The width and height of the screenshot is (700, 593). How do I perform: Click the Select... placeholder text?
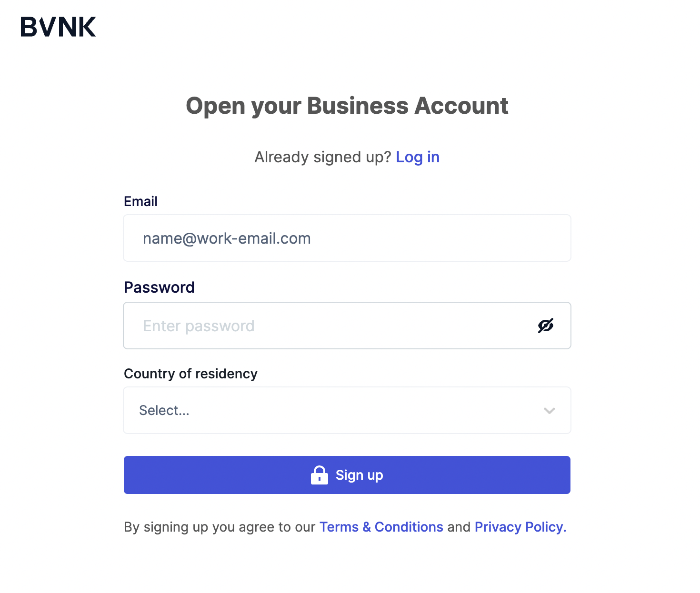pos(164,410)
